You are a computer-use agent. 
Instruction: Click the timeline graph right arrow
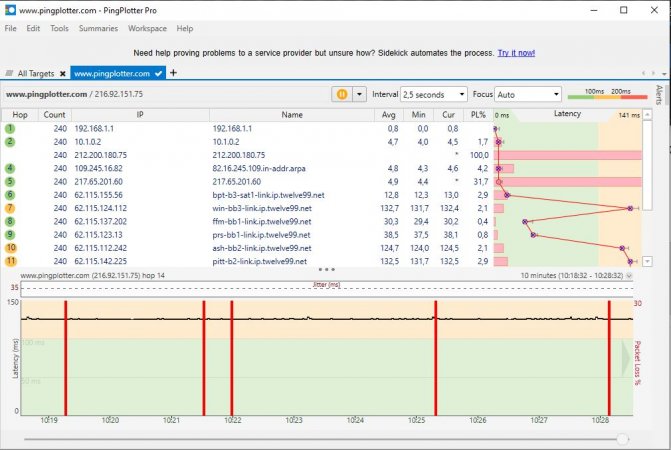point(626,357)
